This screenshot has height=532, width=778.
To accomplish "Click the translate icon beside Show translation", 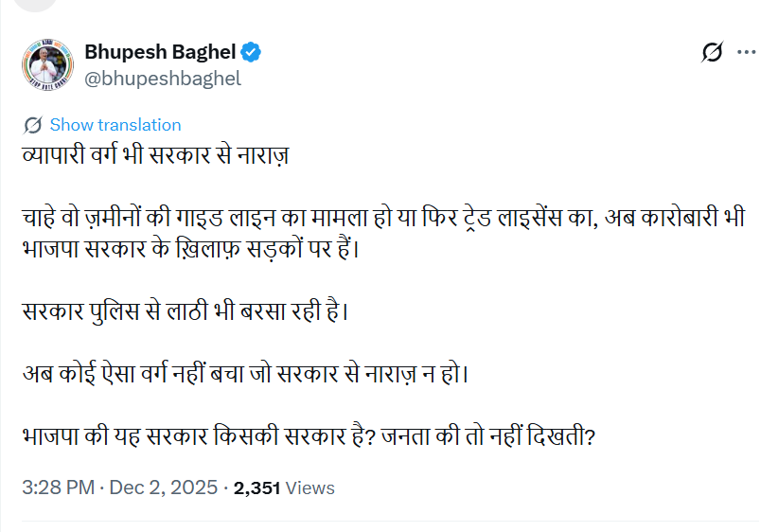I will pyautogui.click(x=32, y=125).
